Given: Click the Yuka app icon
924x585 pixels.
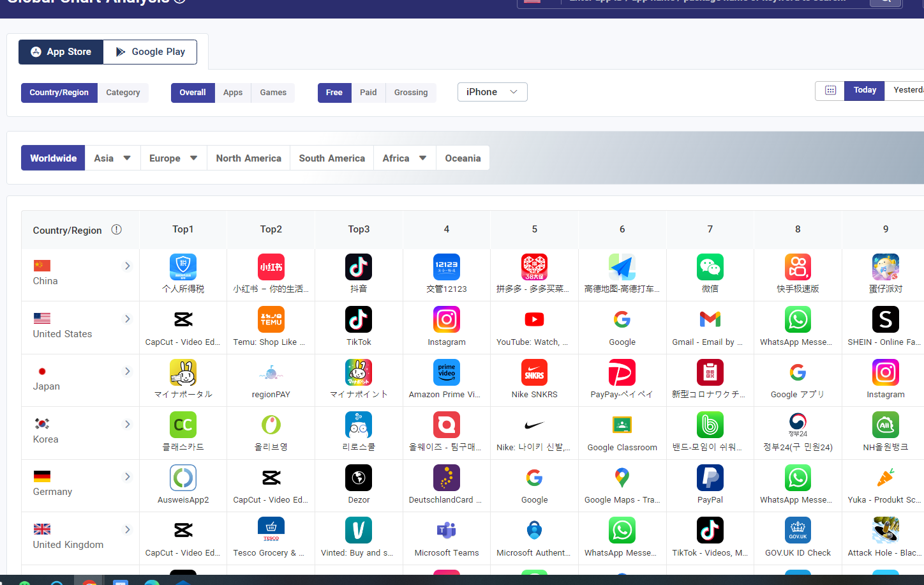Looking at the screenshot, I should [x=886, y=478].
